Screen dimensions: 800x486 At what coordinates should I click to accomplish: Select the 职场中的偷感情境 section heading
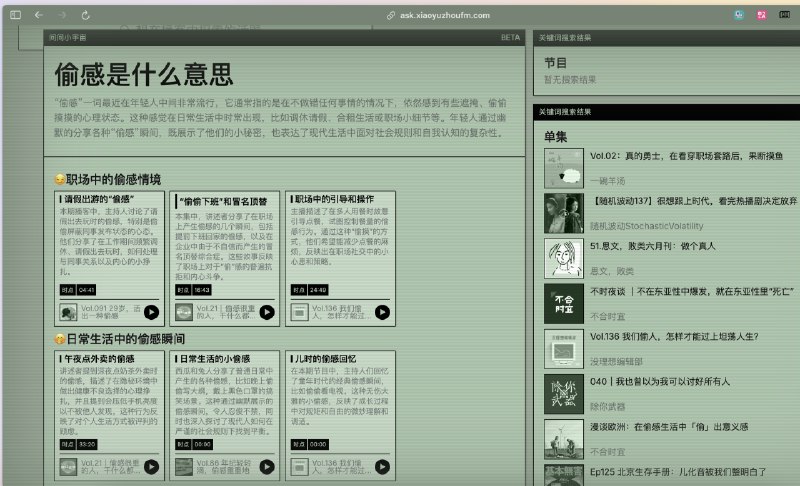tap(113, 180)
